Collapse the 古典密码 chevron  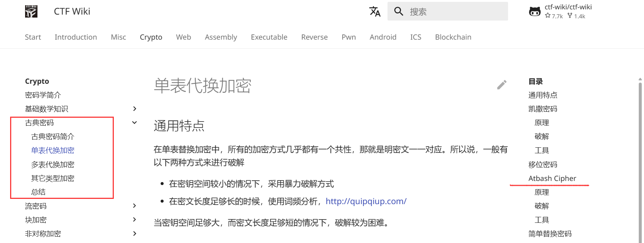point(135,123)
